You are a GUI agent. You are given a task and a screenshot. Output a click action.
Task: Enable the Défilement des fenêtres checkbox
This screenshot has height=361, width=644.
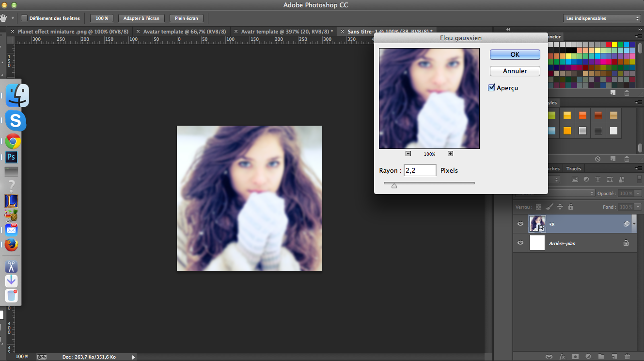coord(24,18)
